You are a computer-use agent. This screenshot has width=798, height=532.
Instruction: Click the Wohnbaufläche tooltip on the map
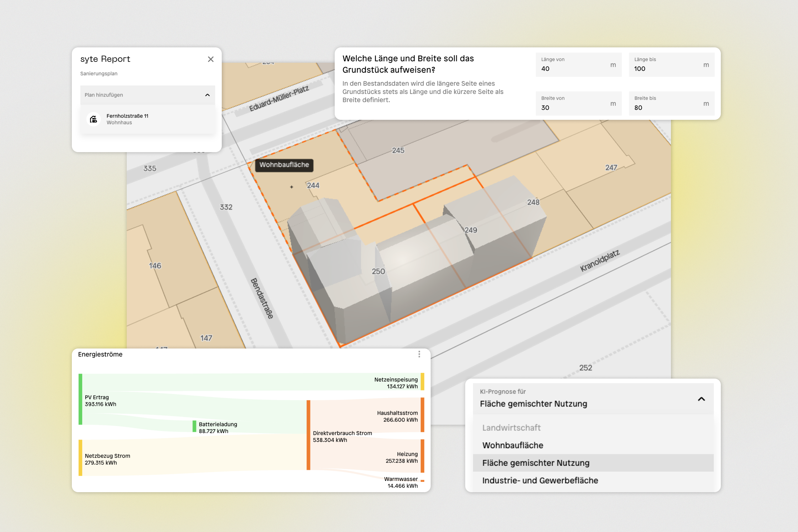pos(284,165)
